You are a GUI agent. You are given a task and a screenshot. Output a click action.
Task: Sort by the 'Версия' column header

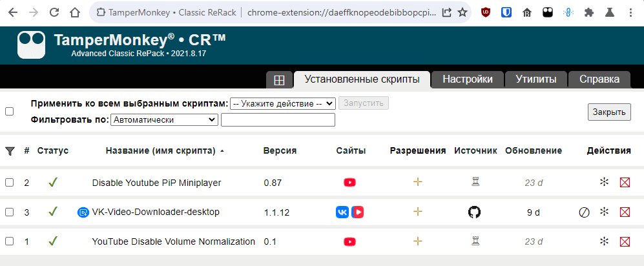tap(280, 150)
